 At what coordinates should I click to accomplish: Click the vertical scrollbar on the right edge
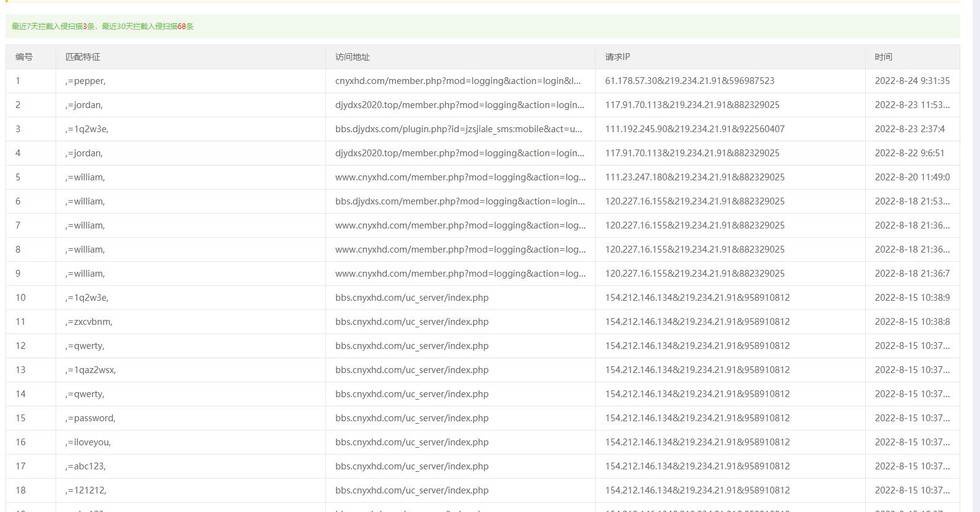coord(976,256)
